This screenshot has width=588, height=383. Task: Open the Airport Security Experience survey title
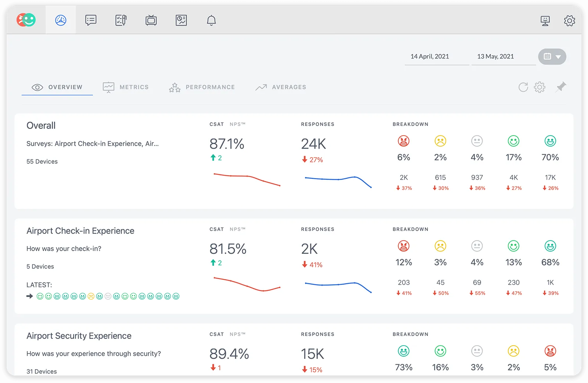[x=79, y=336]
